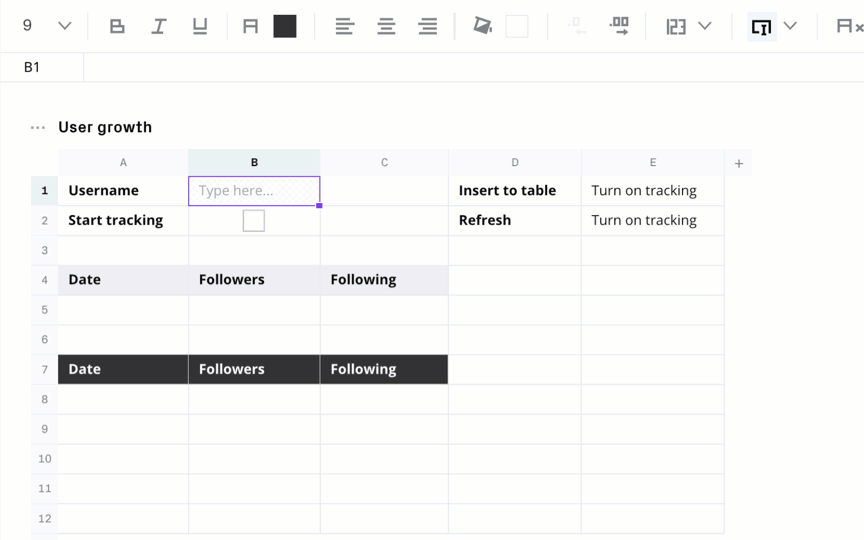
Task: Click Turn on tracking beside Insert to table
Action: tap(652, 191)
